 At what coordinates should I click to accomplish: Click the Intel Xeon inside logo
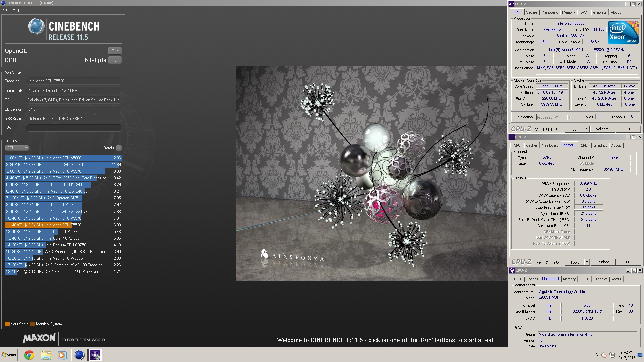point(623,33)
